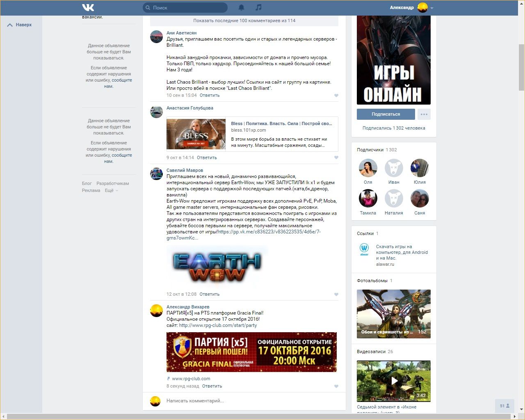Viewport: 525px width, 420px height.
Task: Open the Скачать игры на компьютер link
Action: pyautogui.click(x=402, y=252)
